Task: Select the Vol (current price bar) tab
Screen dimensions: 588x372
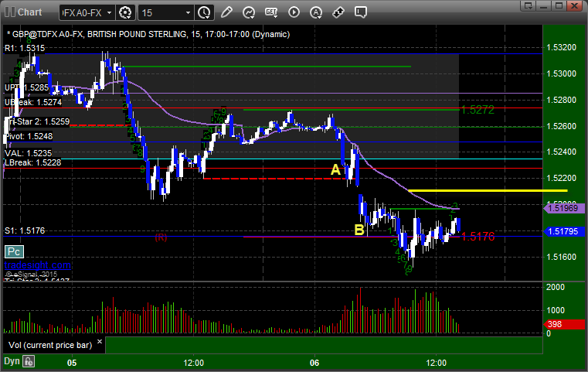Action: (50, 345)
